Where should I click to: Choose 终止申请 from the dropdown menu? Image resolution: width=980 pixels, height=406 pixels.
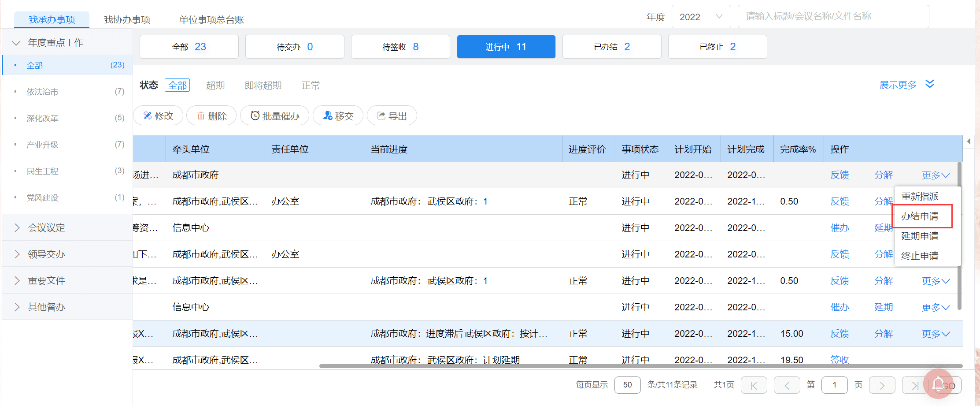click(x=920, y=256)
